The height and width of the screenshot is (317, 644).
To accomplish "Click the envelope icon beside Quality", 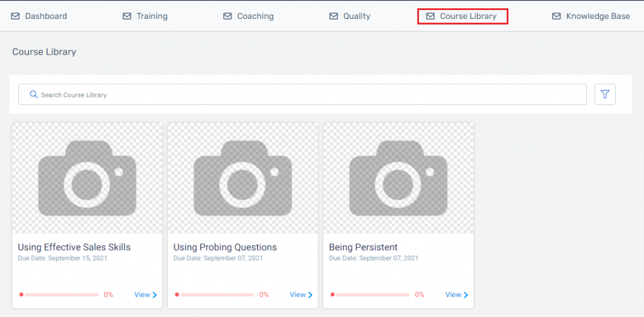I will pyautogui.click(x=333, y=16).
